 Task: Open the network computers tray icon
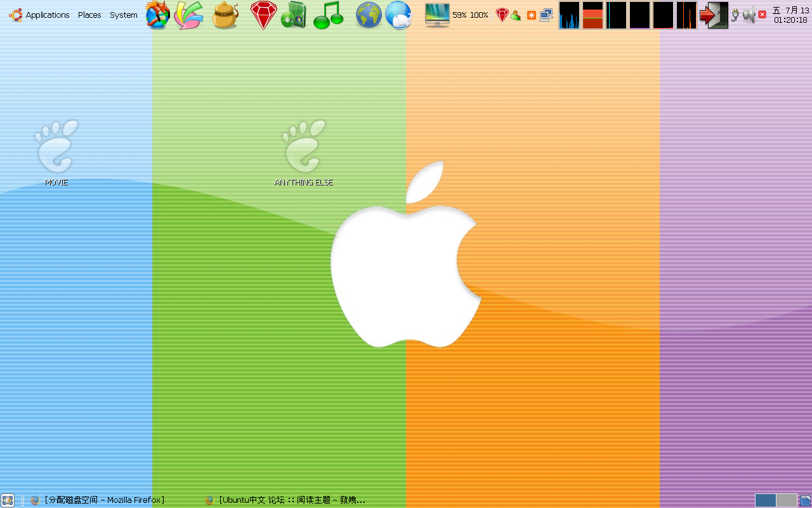tap(546, 15)
